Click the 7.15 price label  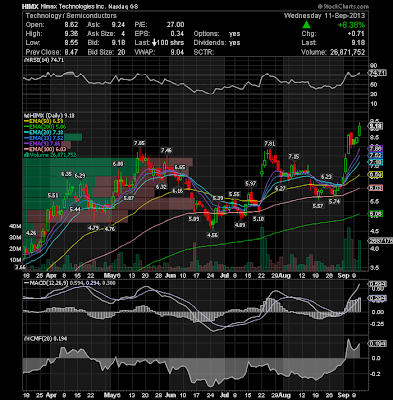[x=294, y=156]
